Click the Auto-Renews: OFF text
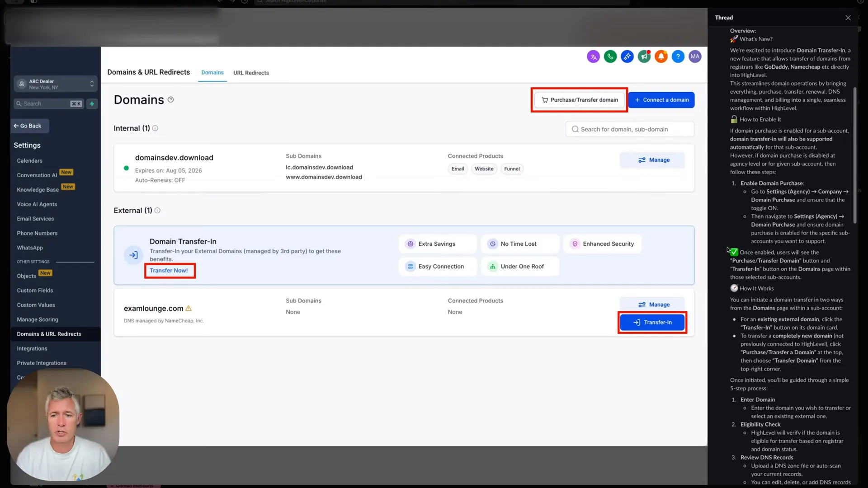 tap(160, 180)
